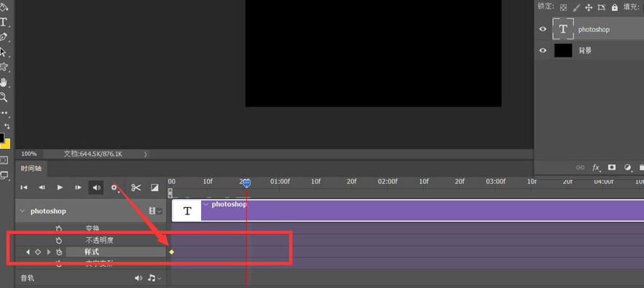Image resolution: width=644 pixels, height=288 pixels.
Task: Click the 01:00f mark on ruler
Action: pyautogui.click(x=280, y=181)
